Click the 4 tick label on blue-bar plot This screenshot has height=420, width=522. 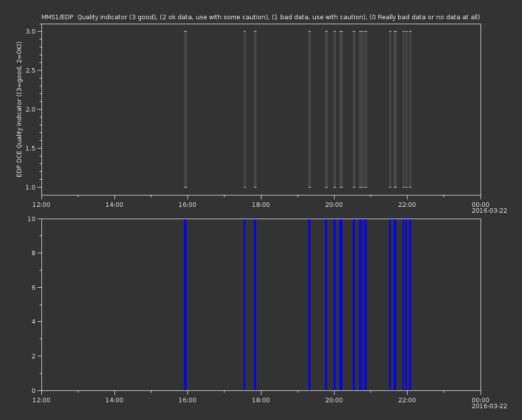[x=34, y=322]
